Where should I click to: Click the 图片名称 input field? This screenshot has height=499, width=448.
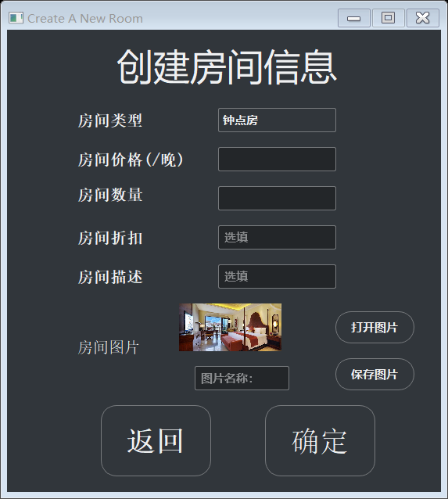click(x=242, y=378)
